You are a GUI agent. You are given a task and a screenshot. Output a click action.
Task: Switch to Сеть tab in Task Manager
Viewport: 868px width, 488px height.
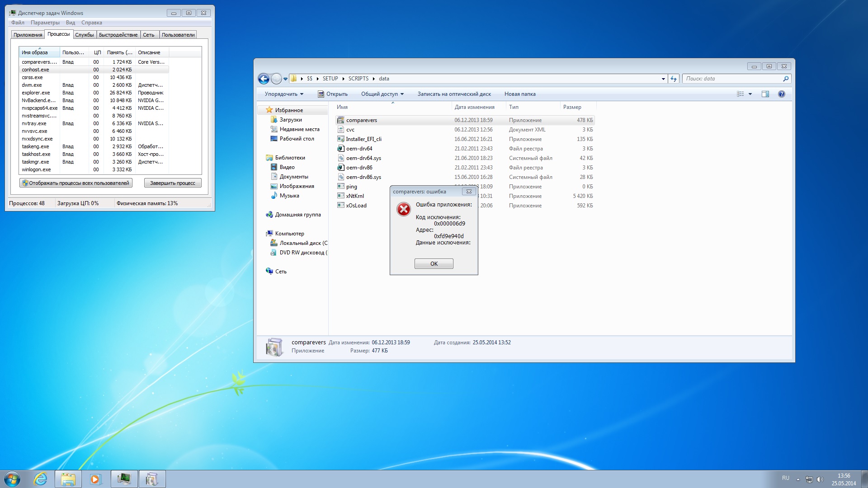[149, 35]
